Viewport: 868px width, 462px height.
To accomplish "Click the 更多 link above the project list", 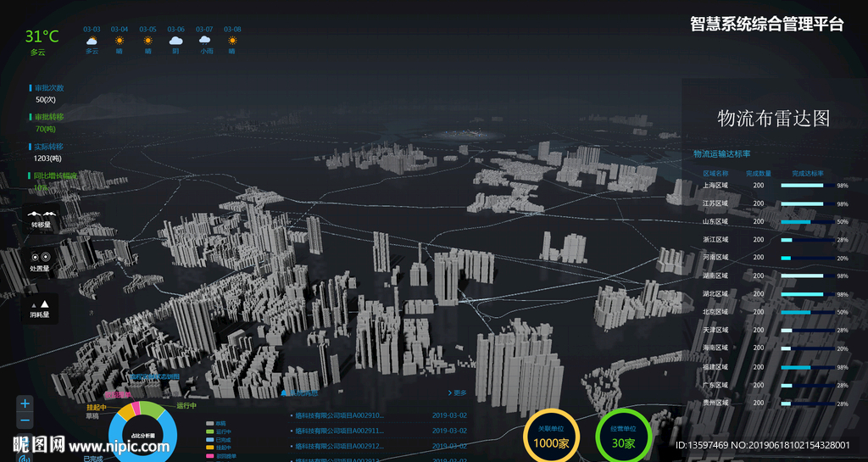I will click(457, 392).
